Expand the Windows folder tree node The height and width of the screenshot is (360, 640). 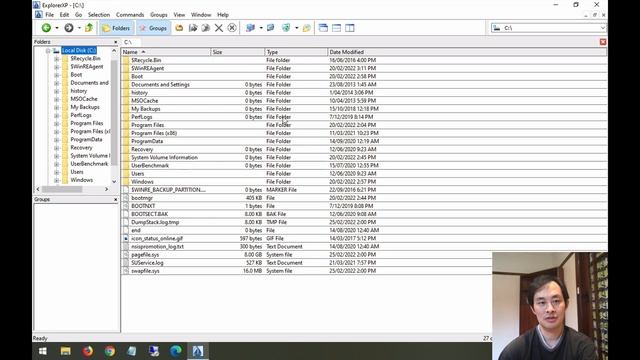[56, 180]
